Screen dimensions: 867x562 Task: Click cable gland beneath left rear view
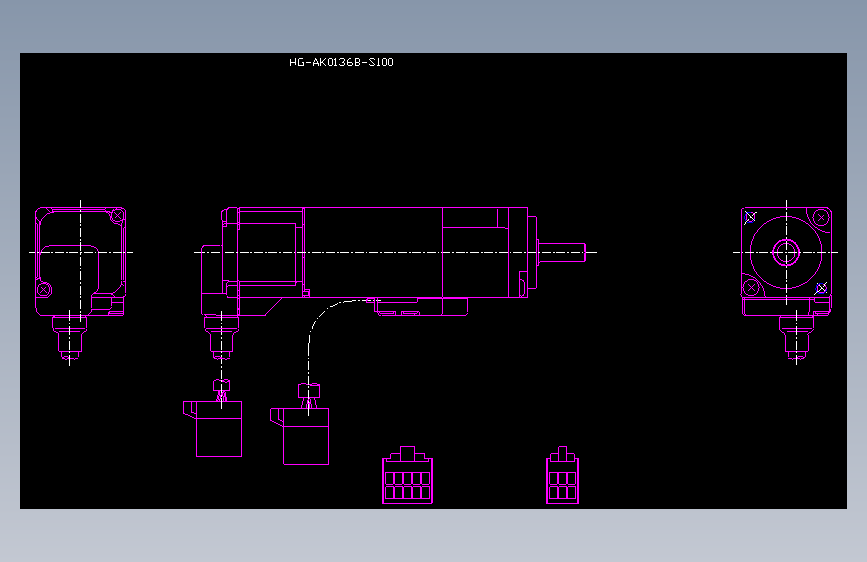pyautogui.click(x=70, y=338)
